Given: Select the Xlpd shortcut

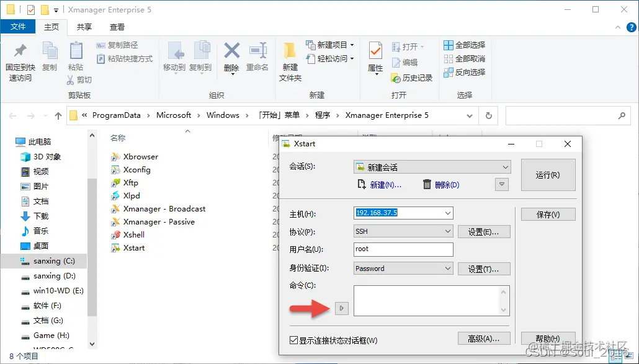Looking at the screenshot, I should tap(125, 196).
